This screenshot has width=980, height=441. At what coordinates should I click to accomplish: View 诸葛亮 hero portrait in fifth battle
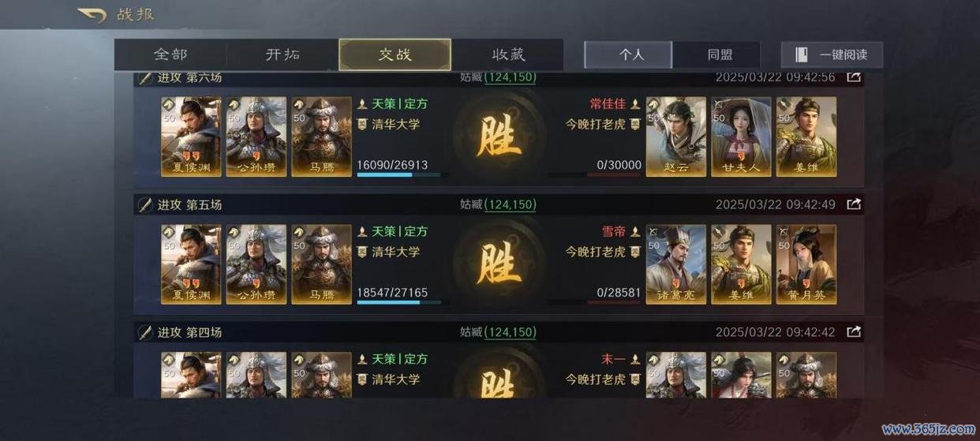(x=676, y=265)
